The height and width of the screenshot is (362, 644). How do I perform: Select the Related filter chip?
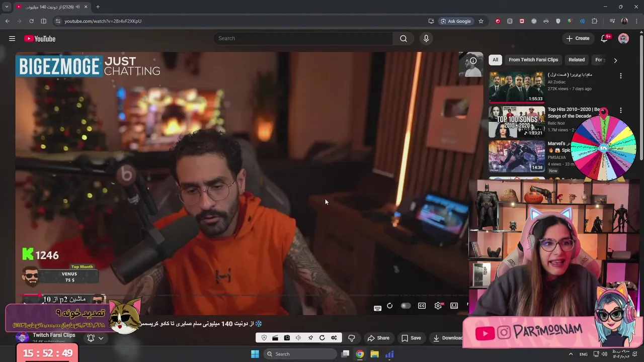tap(577, 60)
